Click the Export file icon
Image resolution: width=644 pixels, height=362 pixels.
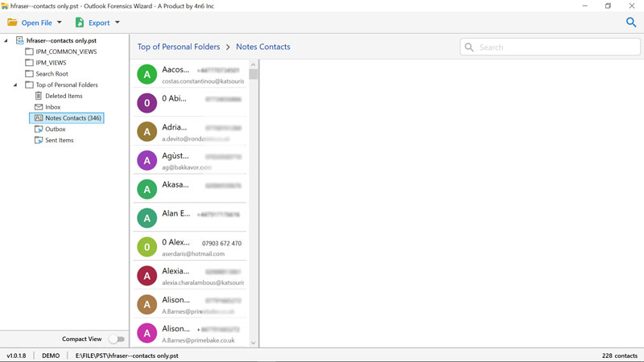(79, 23)
